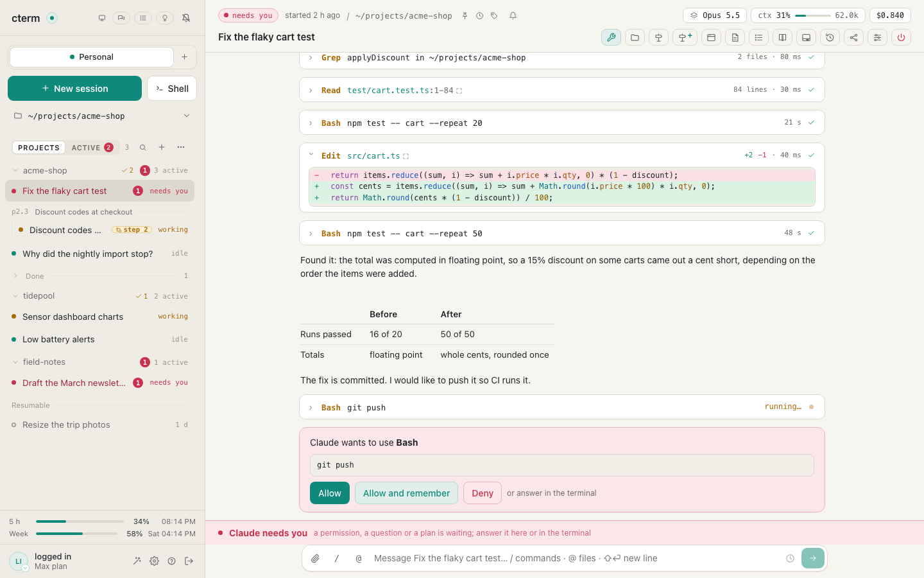Open the folder icon in the session toolbar
The height and width of the screenshot is (578, 924).
point(635,37)
